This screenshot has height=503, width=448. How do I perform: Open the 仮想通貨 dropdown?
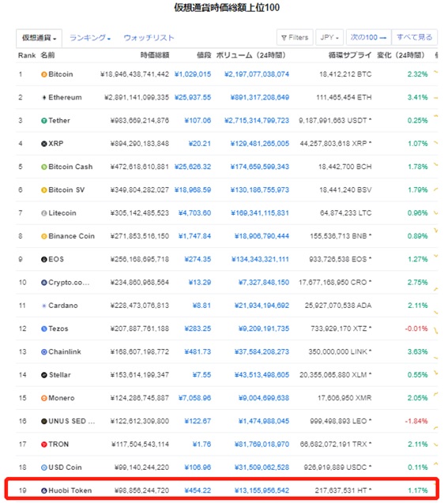39,38
